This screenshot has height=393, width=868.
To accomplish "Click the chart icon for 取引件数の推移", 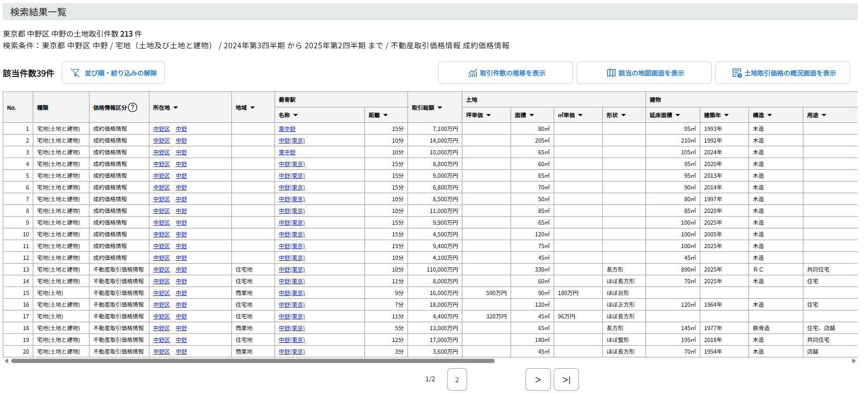I will (473, 73).
